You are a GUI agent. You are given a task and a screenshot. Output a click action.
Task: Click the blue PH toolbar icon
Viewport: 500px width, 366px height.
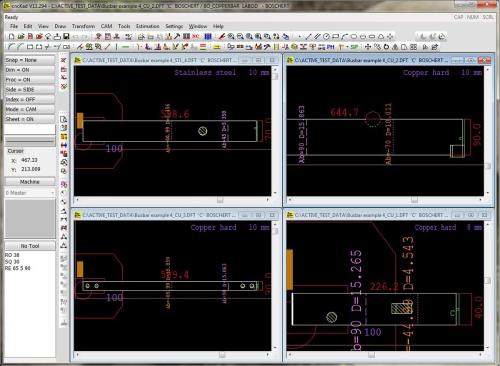click(330, 47)
